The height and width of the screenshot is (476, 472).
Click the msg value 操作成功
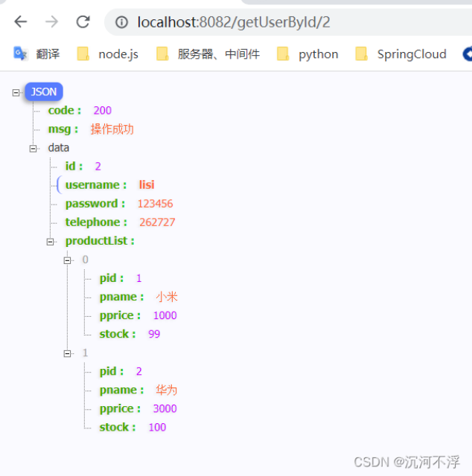112,129
